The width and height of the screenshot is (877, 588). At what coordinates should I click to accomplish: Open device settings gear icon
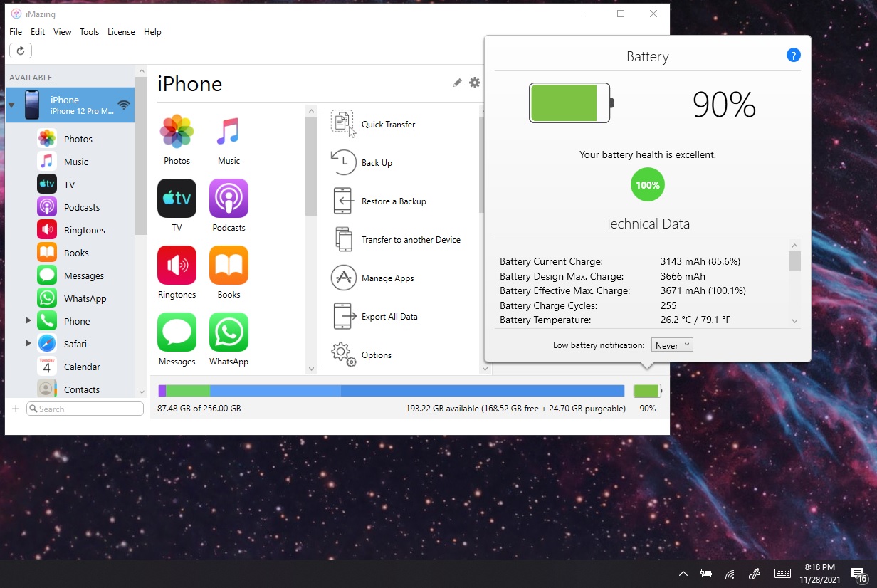[475, 83]
